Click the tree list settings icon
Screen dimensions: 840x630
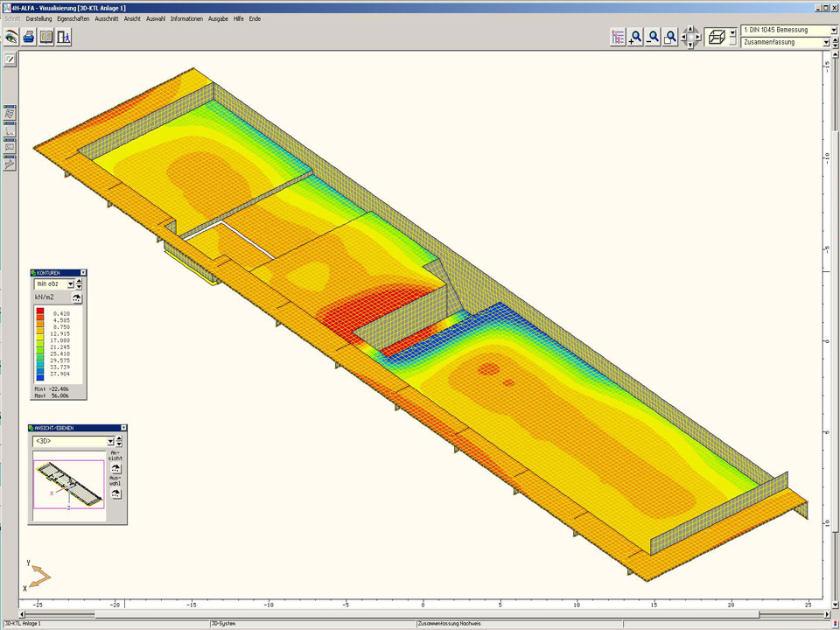point(618,37)
